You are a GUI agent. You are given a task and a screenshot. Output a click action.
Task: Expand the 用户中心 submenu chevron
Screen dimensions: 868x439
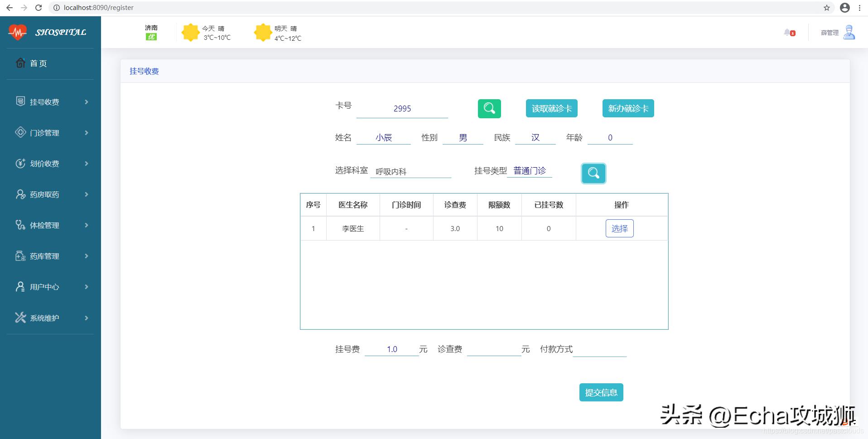(x=86, y=287)
